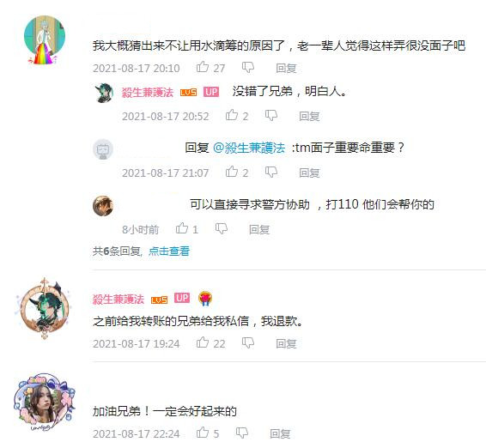
Task: Like the reply saying 没错了兄弟，明白人
Action: pos(232,115)
